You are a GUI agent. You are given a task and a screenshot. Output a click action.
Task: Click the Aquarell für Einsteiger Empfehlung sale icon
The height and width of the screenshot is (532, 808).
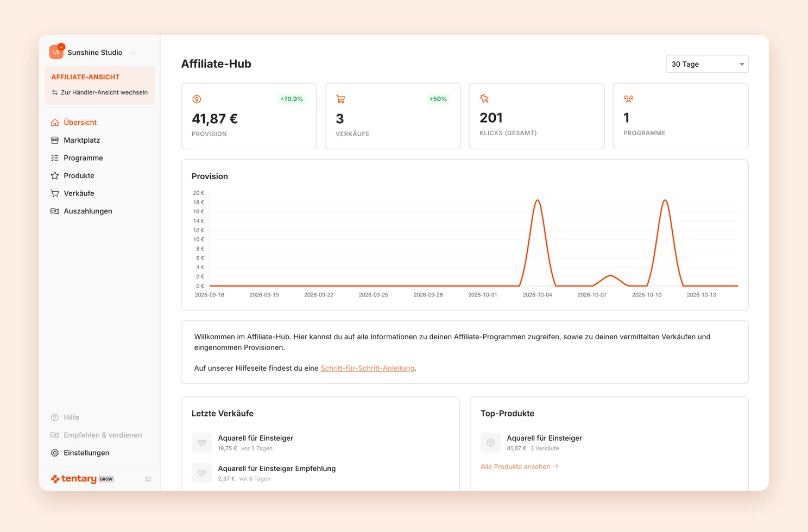tap(201, 473)
